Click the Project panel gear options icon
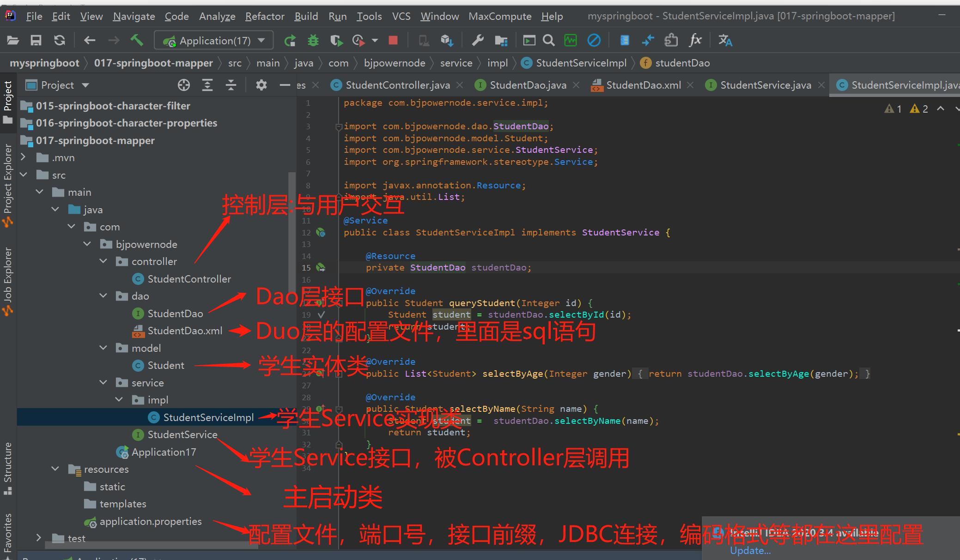The width and height of the screenshot is (960, 560). pyautogui.click(x=261, y=85)
